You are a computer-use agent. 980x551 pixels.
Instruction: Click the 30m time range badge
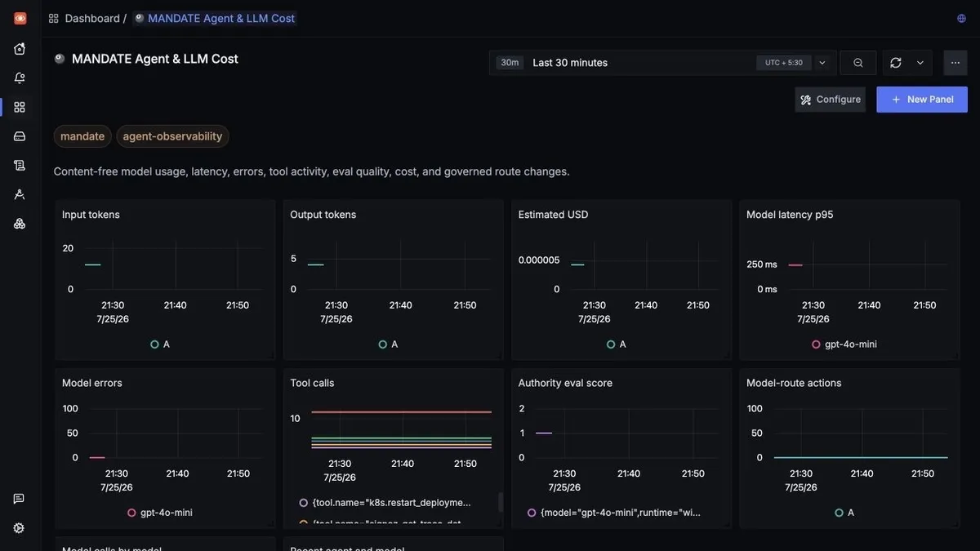tap(510, 63)
